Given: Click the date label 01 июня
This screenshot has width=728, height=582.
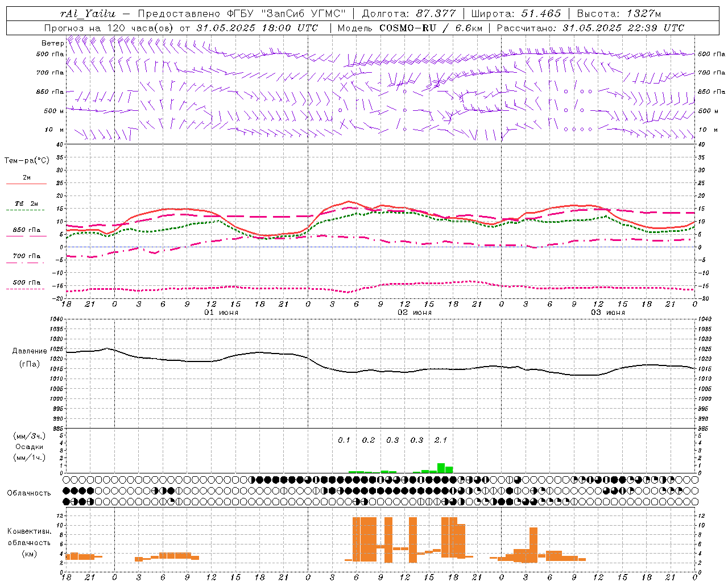Looking at the screenshot, I should [221, 313].
